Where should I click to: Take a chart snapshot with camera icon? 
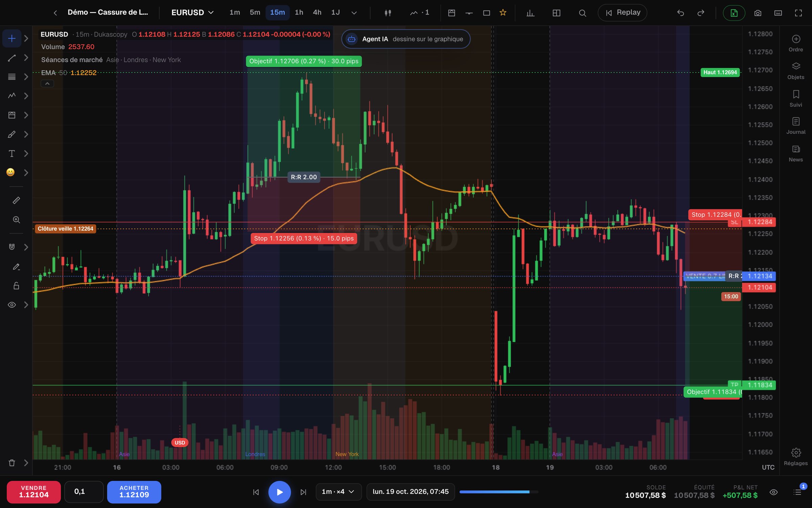[x=758, y=13]
